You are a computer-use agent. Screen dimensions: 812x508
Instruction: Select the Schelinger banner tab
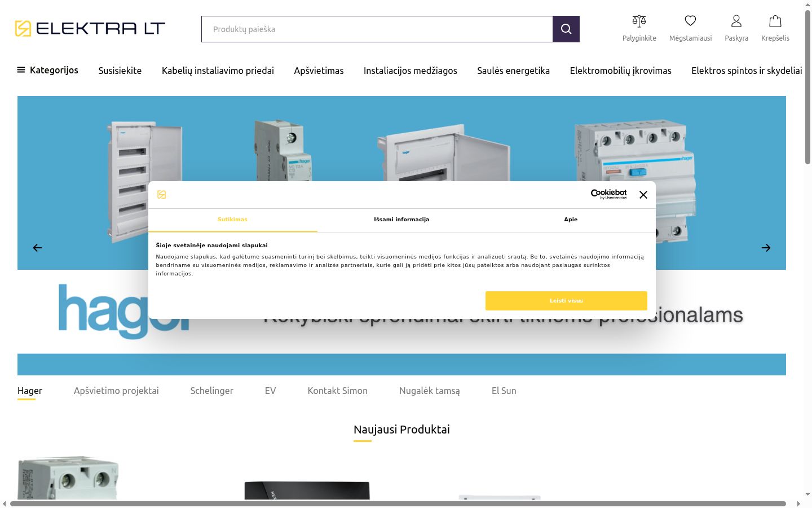(211, 391)
